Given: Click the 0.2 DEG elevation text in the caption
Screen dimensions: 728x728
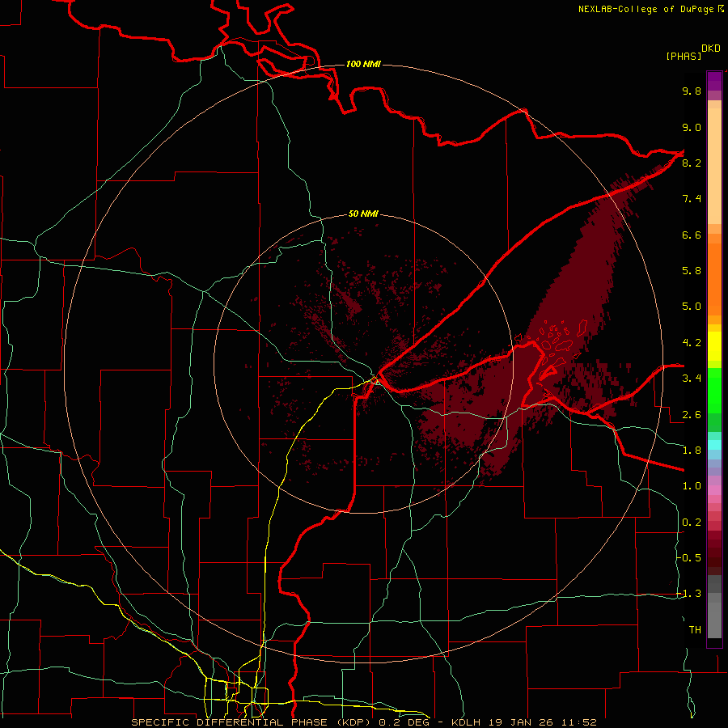Looking at the screenshot, I should [x=404, y=722].
